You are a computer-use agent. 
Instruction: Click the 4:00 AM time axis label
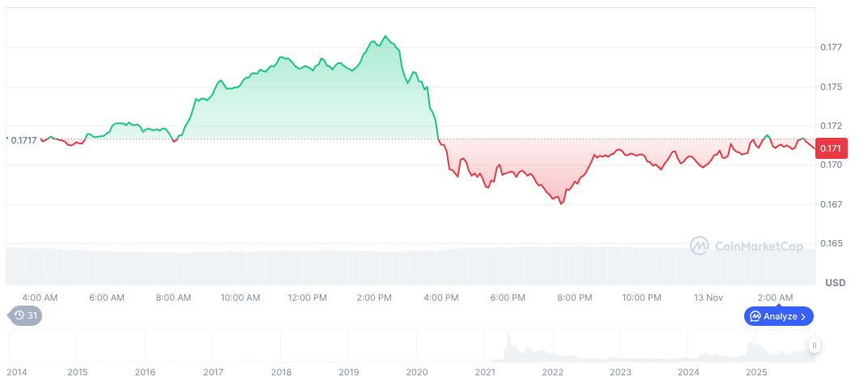[x=40, y=298]
